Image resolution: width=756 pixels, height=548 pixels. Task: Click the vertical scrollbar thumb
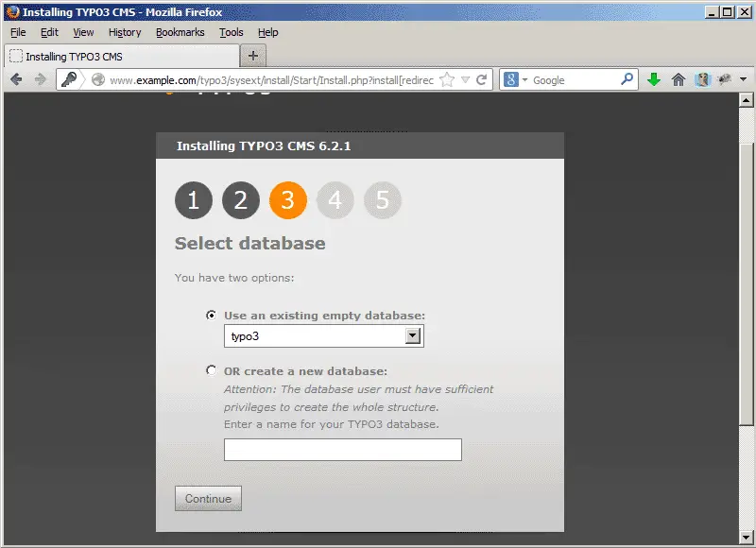pos(746,283)
